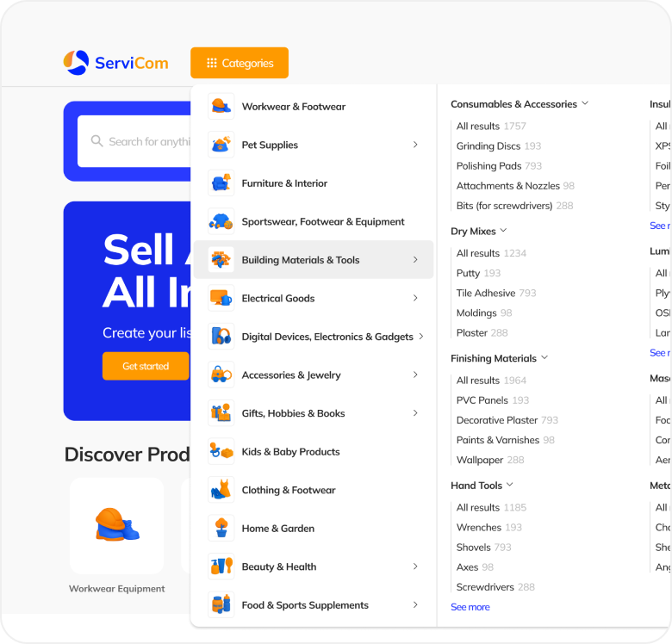Open Putty 193 subcategory
Viewport: 672px width, 644px height.
point(478,273)
